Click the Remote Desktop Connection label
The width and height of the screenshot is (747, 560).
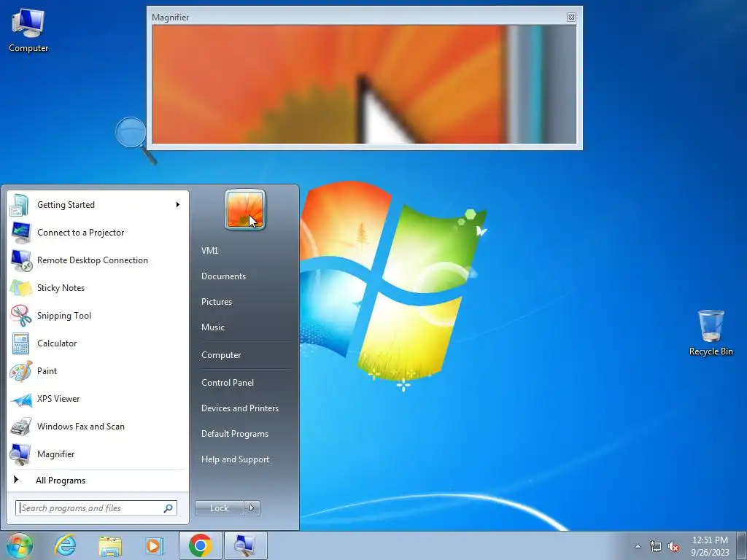(93, 260)
